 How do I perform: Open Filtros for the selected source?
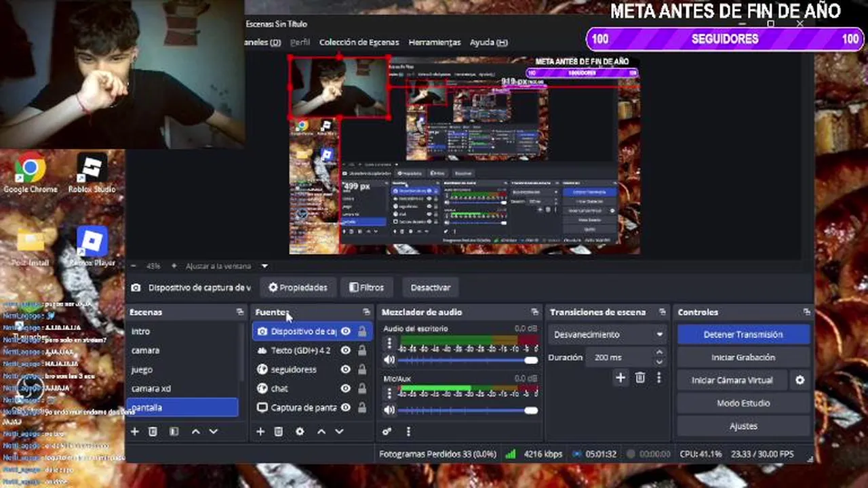[366, 287]
